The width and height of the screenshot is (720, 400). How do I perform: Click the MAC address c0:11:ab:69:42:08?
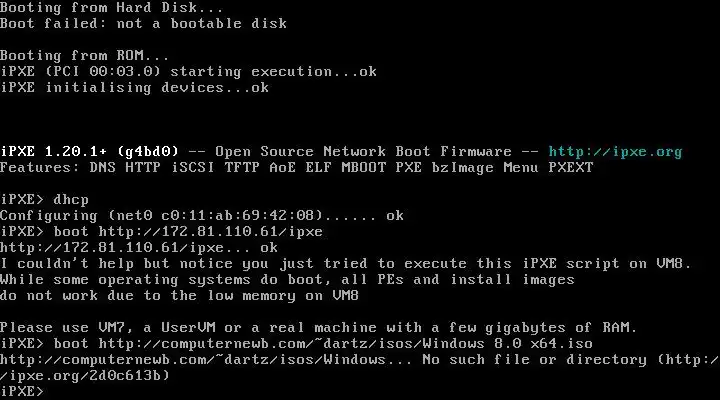click(x=237, y=215)
